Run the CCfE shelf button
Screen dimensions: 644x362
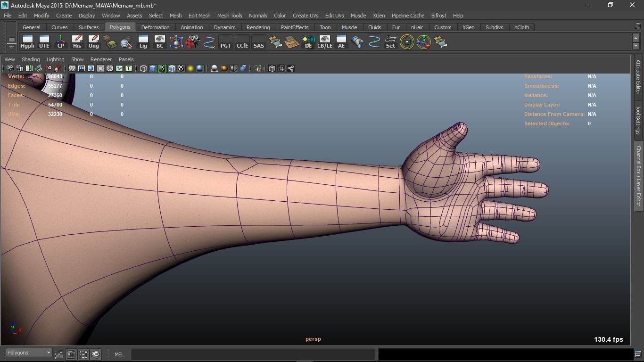(242, 42)
